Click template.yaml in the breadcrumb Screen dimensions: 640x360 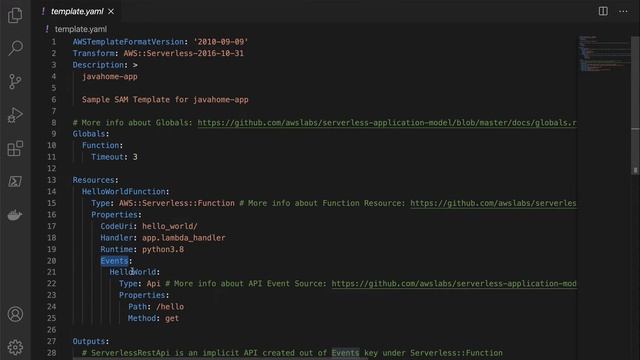(81, 29)
